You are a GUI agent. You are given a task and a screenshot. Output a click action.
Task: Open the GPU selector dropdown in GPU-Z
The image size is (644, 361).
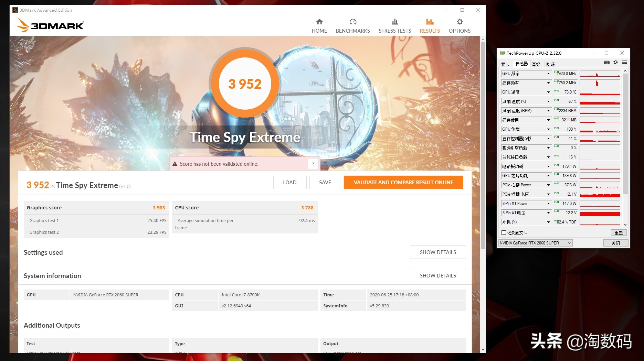(x=535, y=243)
